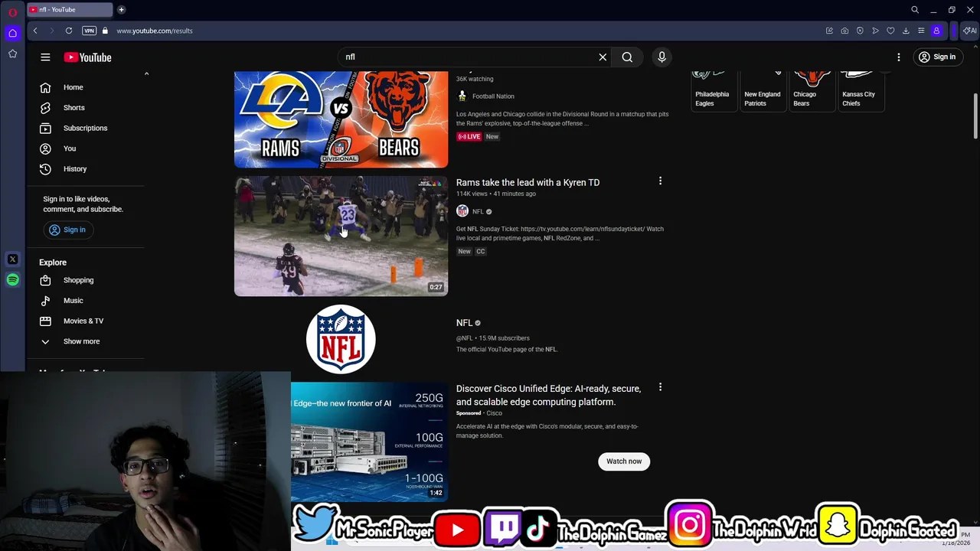Open the Cisco Unified Edge ad thumbnail
This screenshot has height=551, width=980.
(369, 442)
